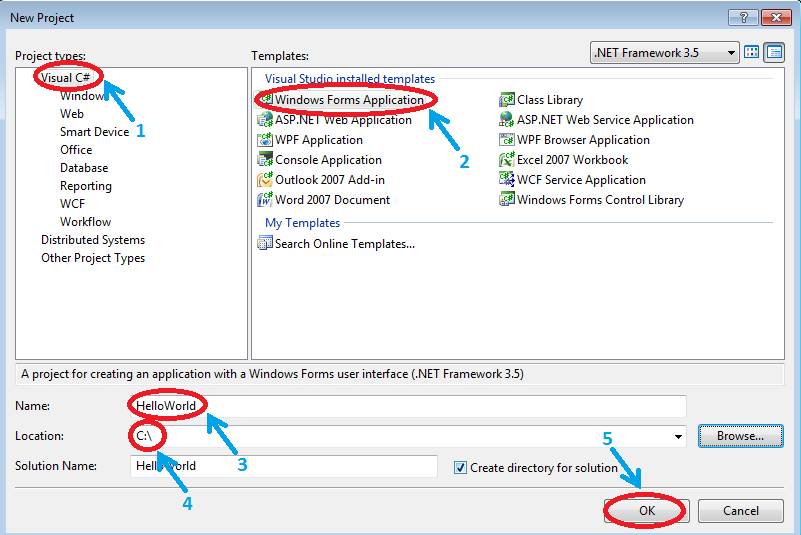Click the Console Application template icon
This screenshot has height=535, width=801.
coord(265,159)
